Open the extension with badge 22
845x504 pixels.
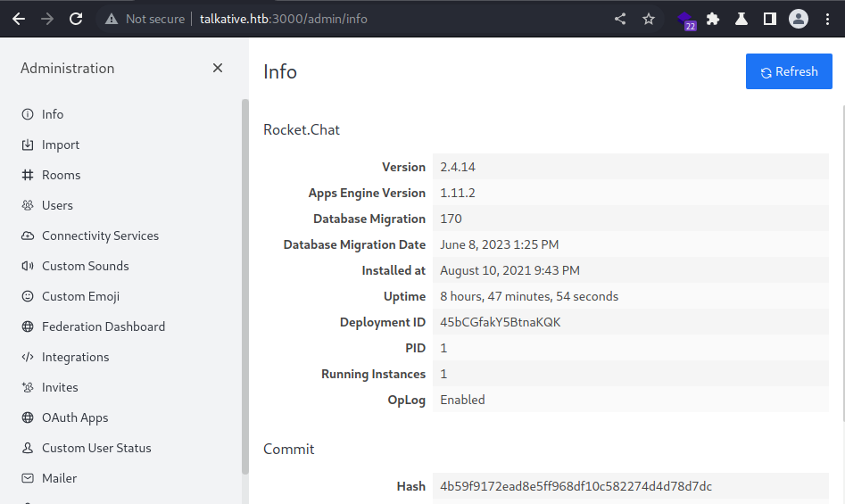point(686,21)
